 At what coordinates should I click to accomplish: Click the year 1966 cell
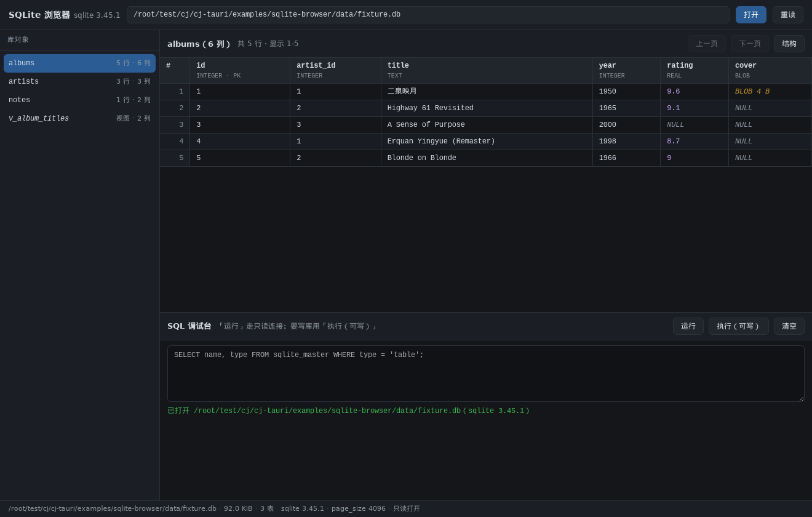(x=626, y=158)
